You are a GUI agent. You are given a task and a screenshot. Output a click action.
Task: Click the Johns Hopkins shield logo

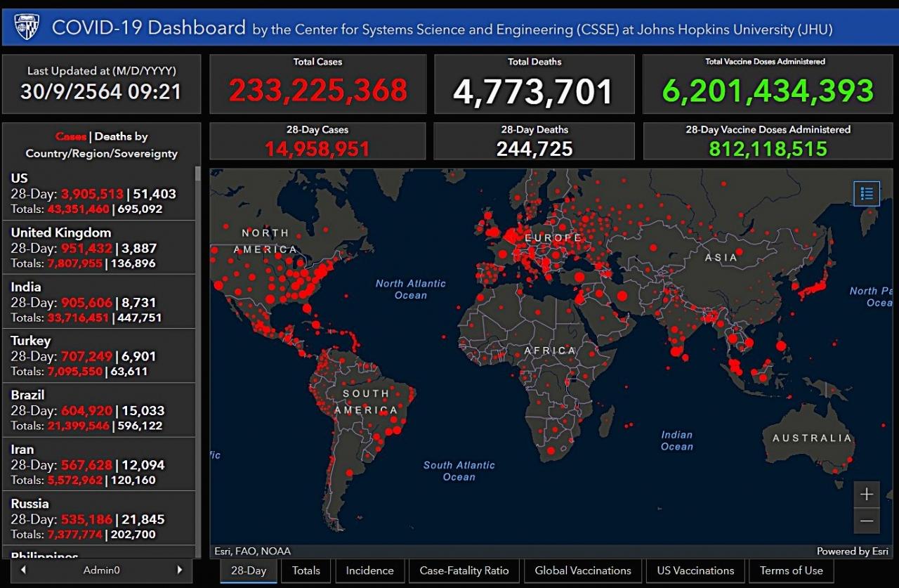27,27
